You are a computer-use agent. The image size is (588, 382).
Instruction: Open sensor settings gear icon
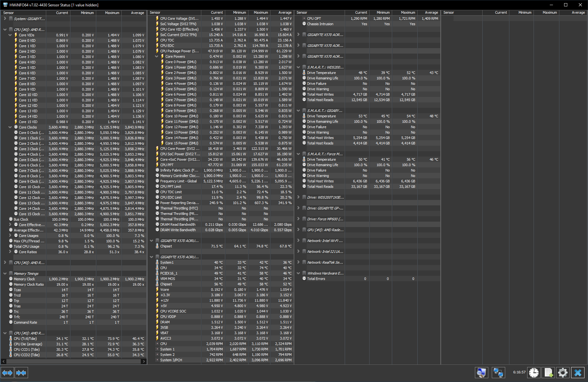563,372
